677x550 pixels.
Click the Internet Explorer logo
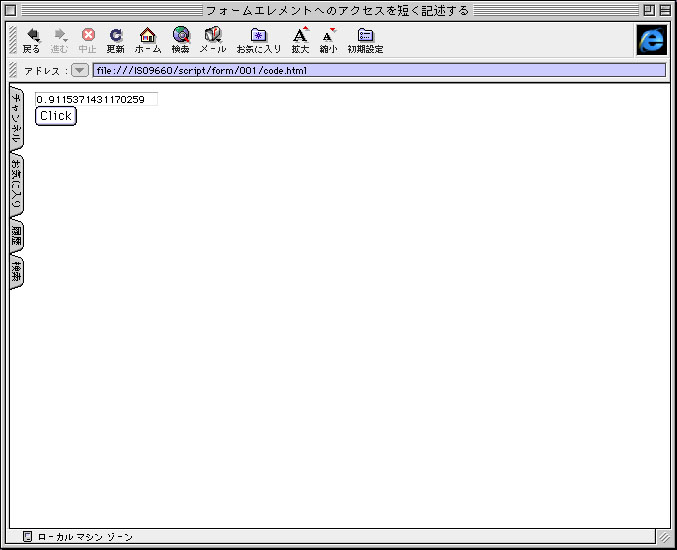[651, 40]
